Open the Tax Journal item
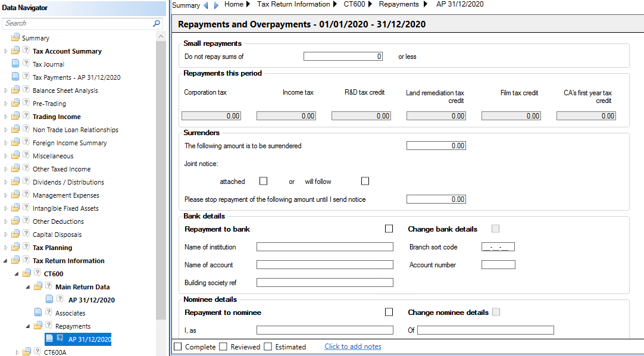The width and height of the screenshot is (644, 356). [48, 64]
